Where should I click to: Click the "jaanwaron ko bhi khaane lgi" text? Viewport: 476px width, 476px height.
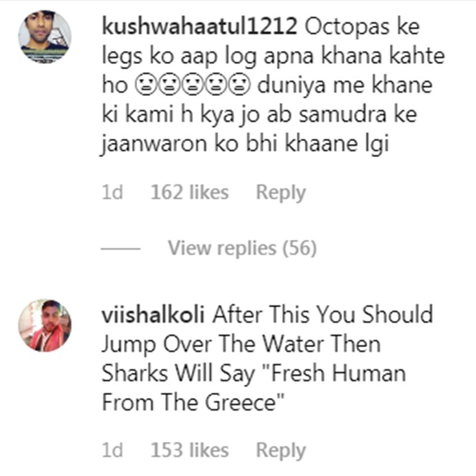click(245, 144)
